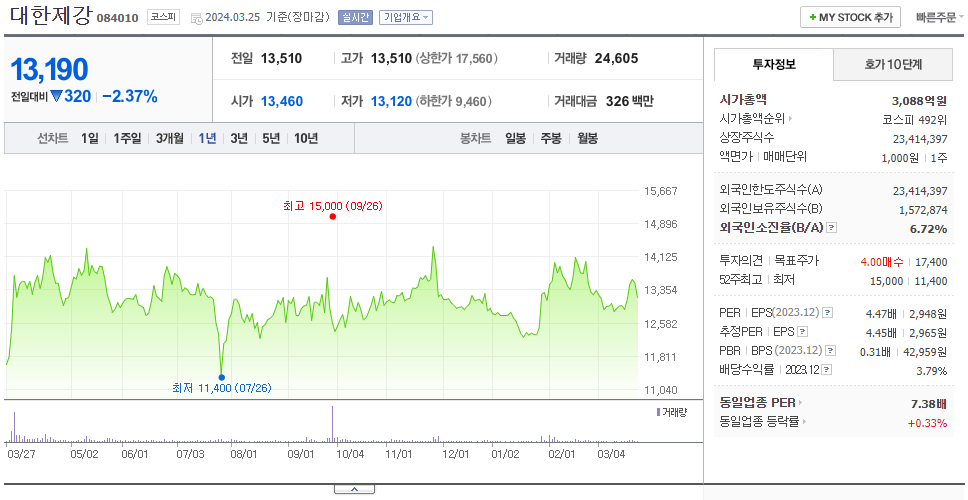This screenshot has width=968, height=500.
Task: Select the 5년 line chart period
Action: click(x=271, y=138)
